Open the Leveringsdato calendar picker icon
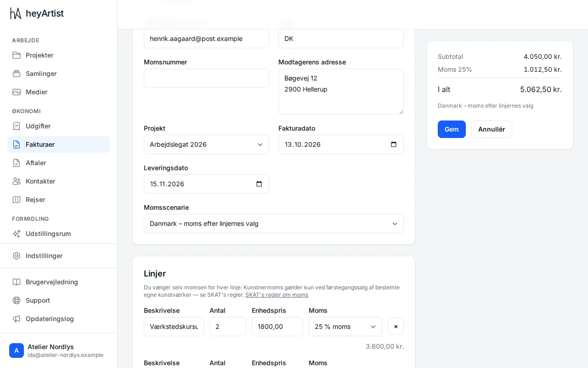588x368 pixels. (x=259, y=184)
